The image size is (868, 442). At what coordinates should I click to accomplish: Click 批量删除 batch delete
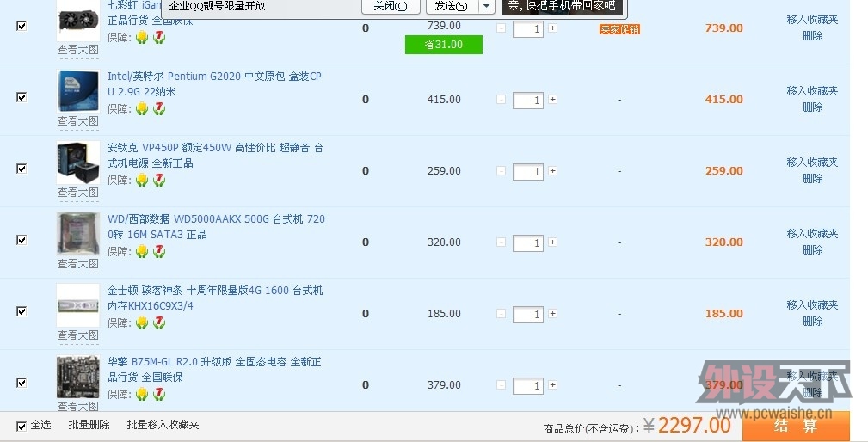click(x=89, y=425)
